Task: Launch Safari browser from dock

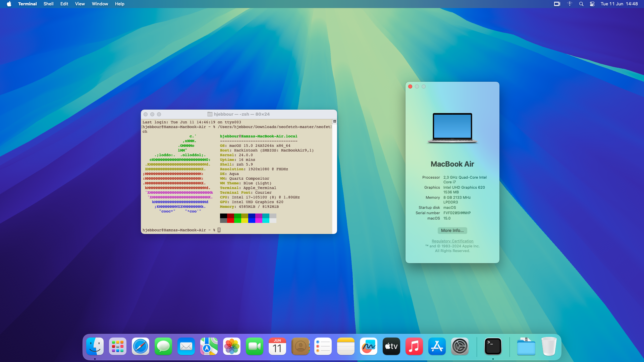Action: [x=140, y=346]
